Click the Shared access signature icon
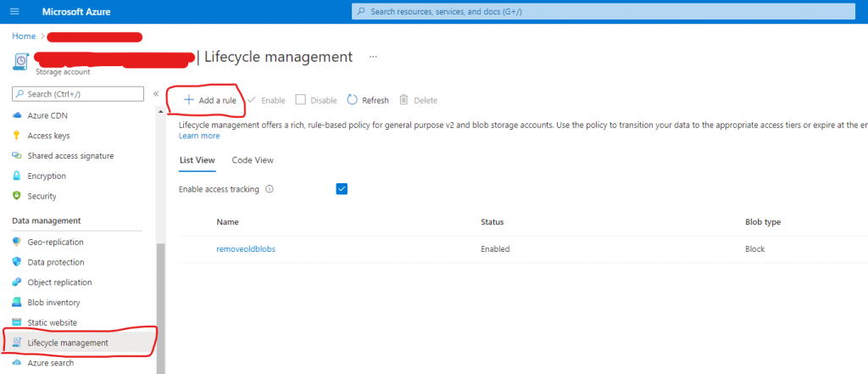 (x=17, y=156)
